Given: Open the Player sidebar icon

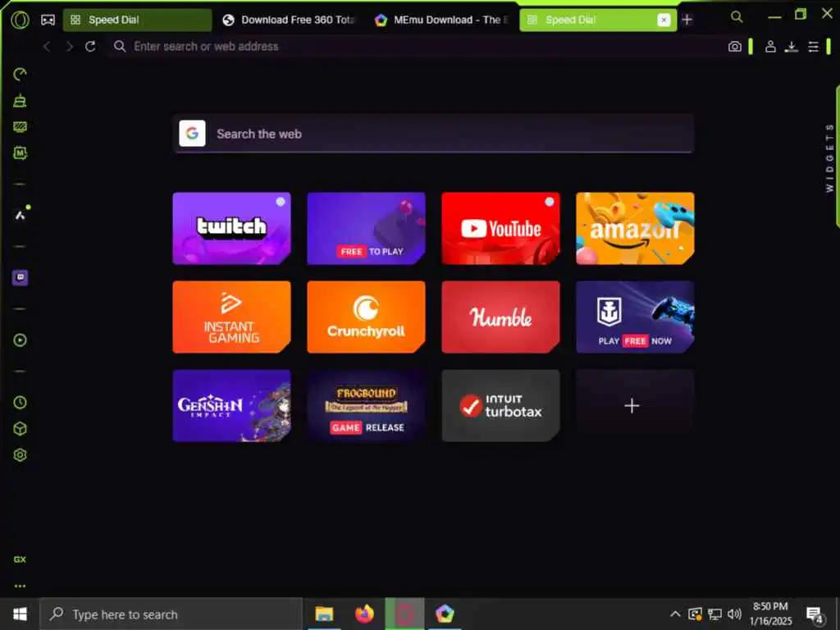Looking at the screenshot, I should pos(20,340).
